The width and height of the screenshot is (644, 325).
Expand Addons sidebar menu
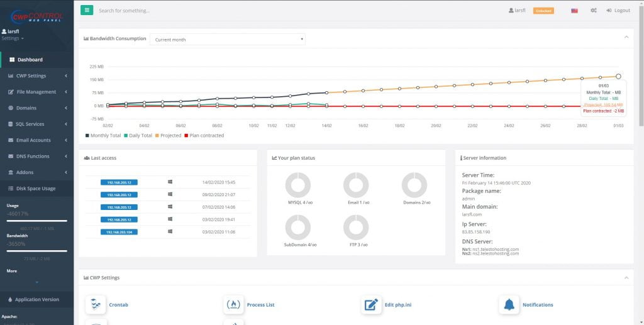point(37,172)
